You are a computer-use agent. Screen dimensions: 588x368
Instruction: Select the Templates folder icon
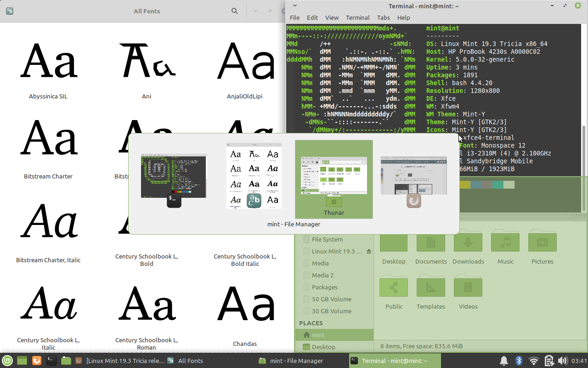pyautogui.click(x=431, y=287)
